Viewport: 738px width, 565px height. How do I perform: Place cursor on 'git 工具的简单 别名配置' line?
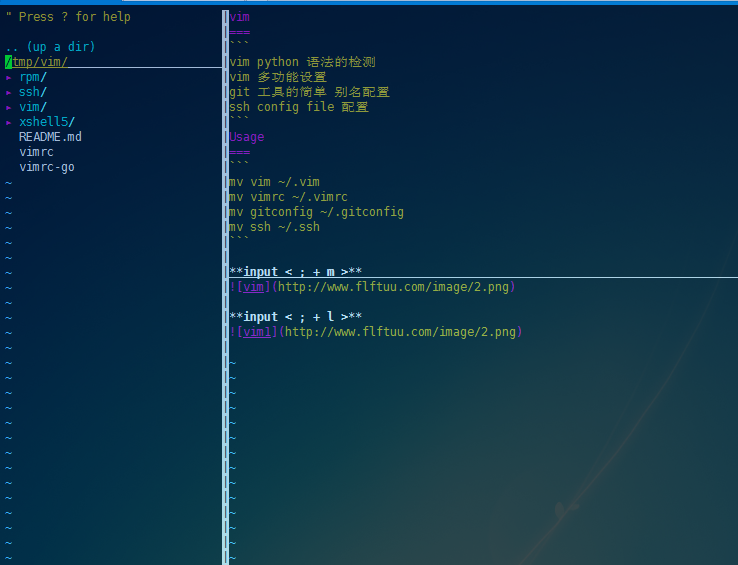click(309, 92)
